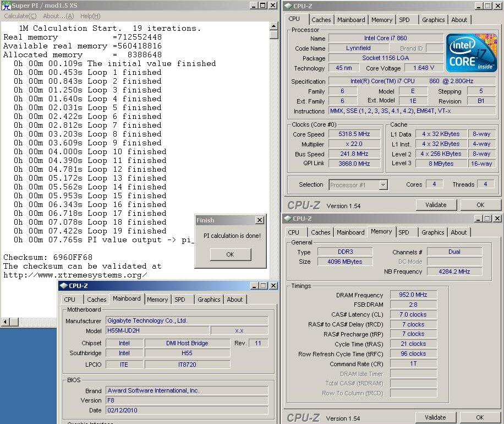504x424 pixels.
Task: Switch to Caches tab in top CPU-Z window
Action: [321, 20]
